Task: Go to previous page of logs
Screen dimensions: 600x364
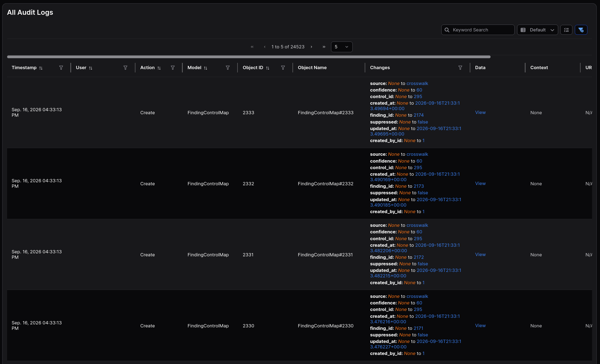Action: coord(265,47)
